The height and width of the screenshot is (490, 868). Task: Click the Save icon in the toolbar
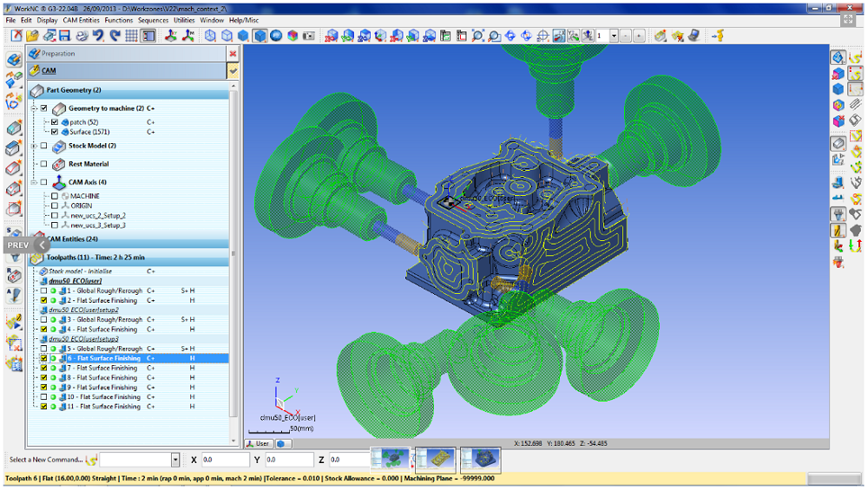pos(63,36)
